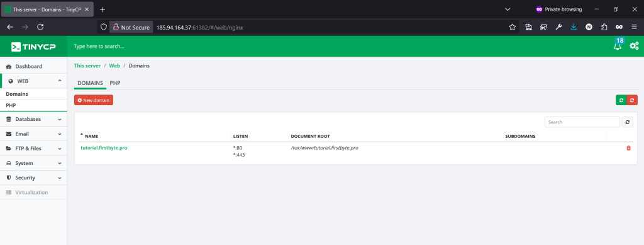Open the list all tabs chevron

tap(508, 9)
